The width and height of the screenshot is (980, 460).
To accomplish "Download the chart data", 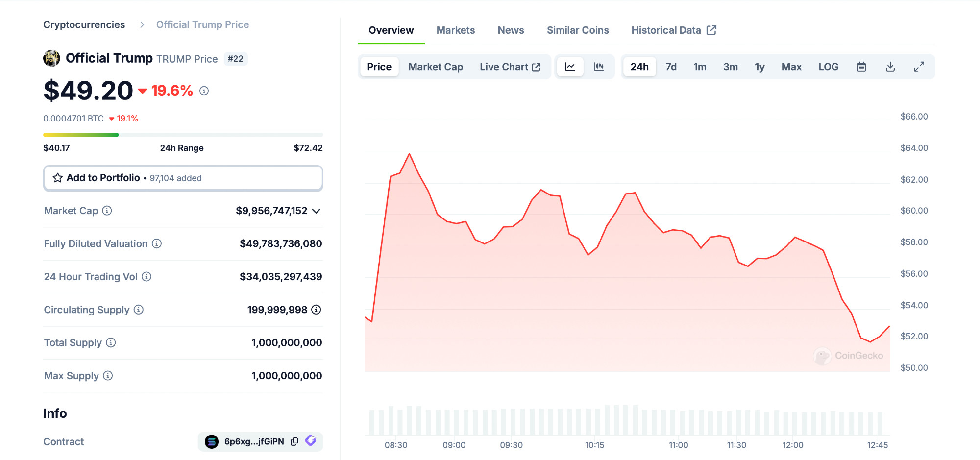I will 890,67.
